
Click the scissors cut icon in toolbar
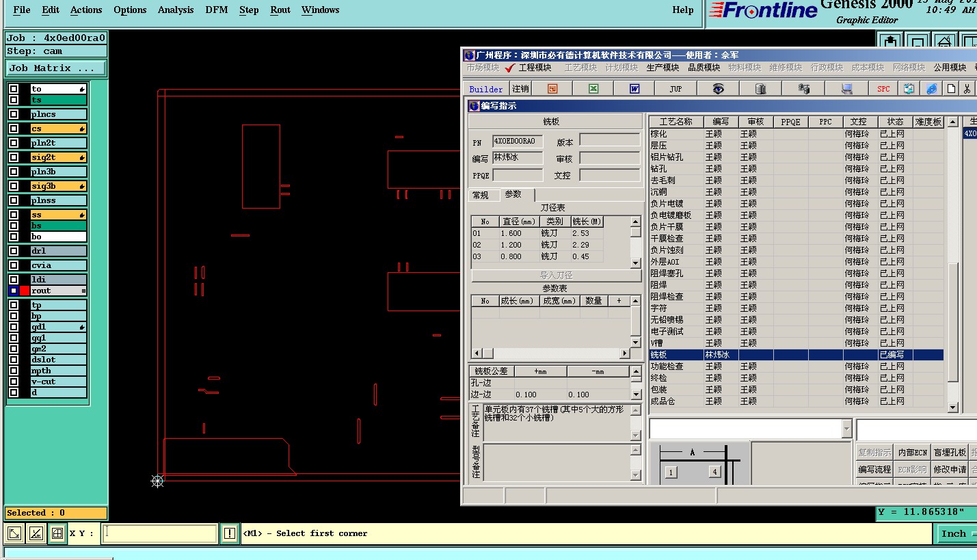(967, 89)
